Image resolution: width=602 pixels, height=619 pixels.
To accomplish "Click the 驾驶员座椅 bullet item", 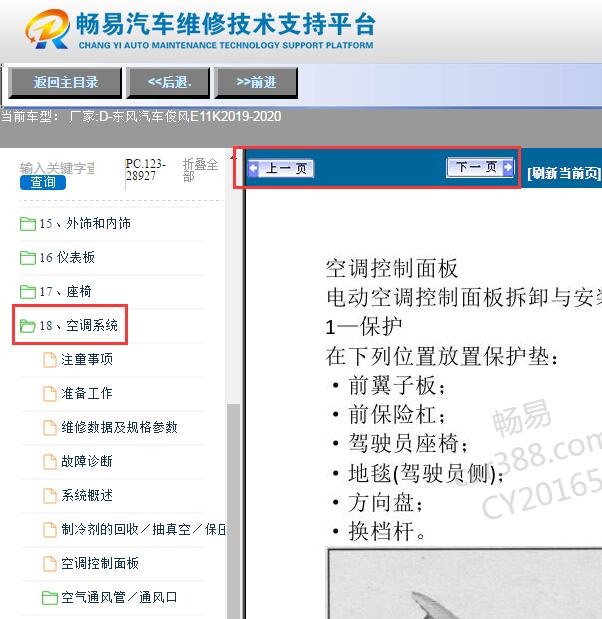I will pyautogui.click(x=408, y=443).
